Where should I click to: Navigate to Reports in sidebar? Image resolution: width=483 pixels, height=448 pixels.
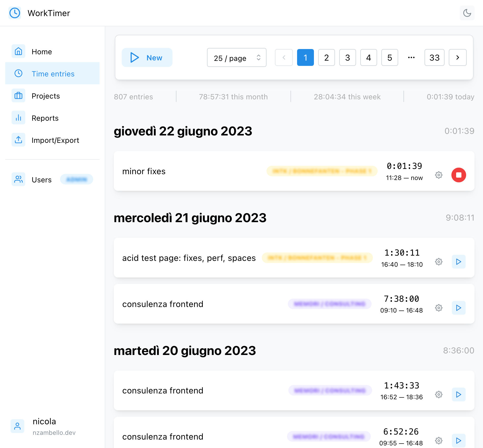(45, 118)
